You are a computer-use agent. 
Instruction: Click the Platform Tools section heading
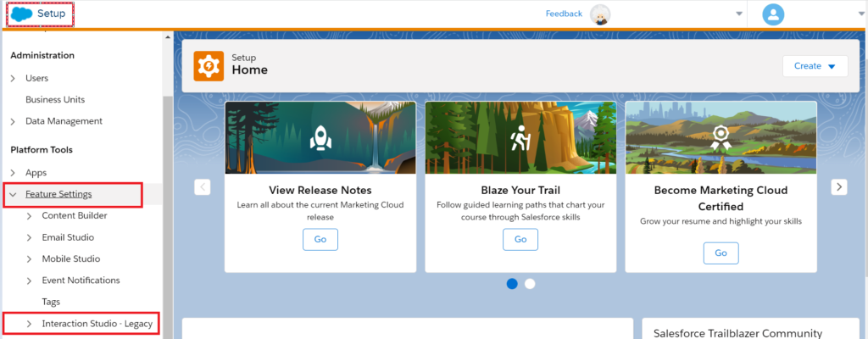[42, 149]
